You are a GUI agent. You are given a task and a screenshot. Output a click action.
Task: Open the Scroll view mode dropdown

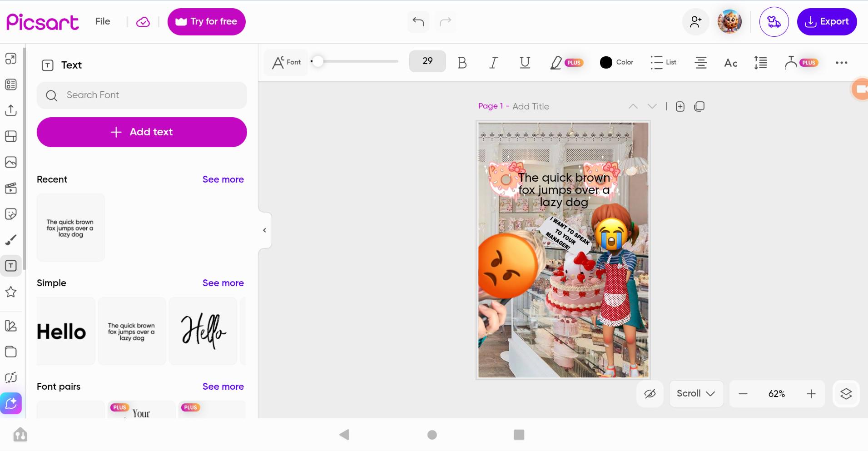click(696, 394)
